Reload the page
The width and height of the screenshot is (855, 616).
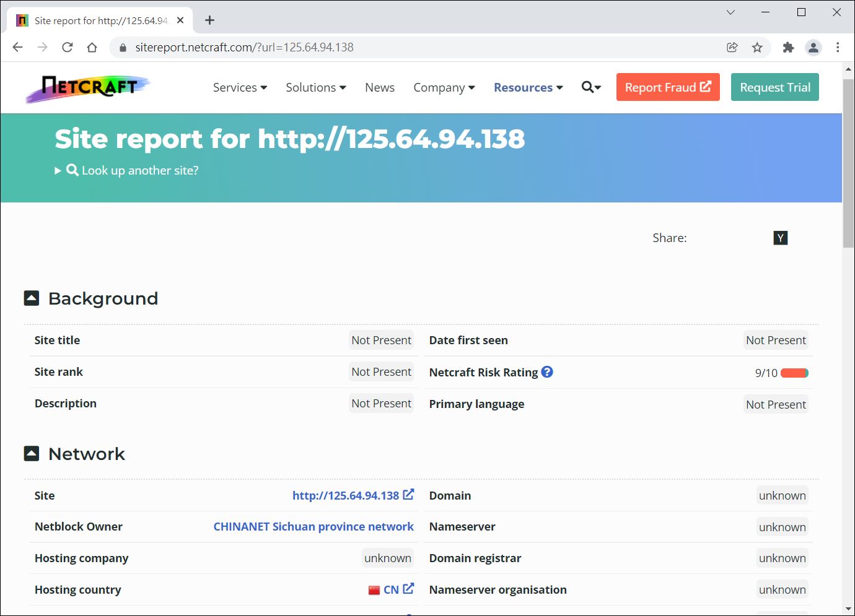tap(68, 47)
